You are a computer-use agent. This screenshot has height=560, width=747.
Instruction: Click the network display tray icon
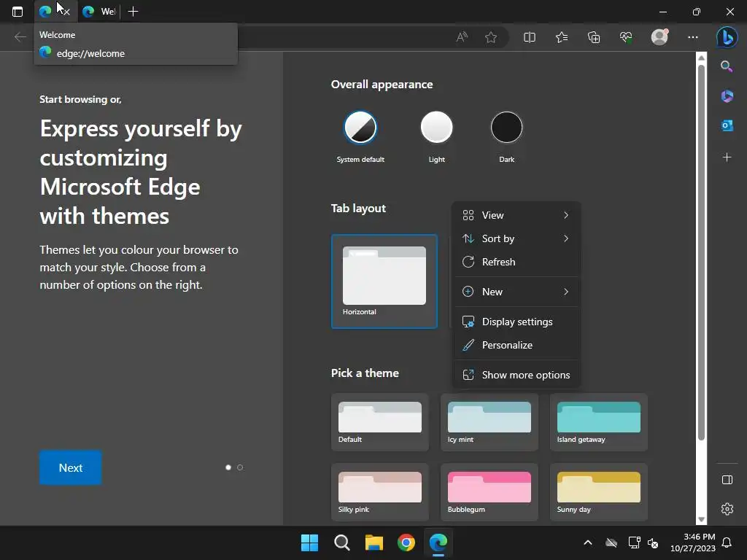coord(634,542)
